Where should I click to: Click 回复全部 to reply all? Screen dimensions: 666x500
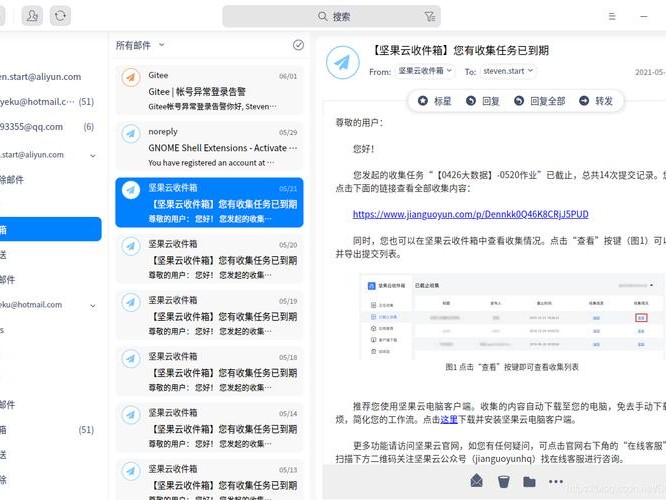click(x=539, y=101)
